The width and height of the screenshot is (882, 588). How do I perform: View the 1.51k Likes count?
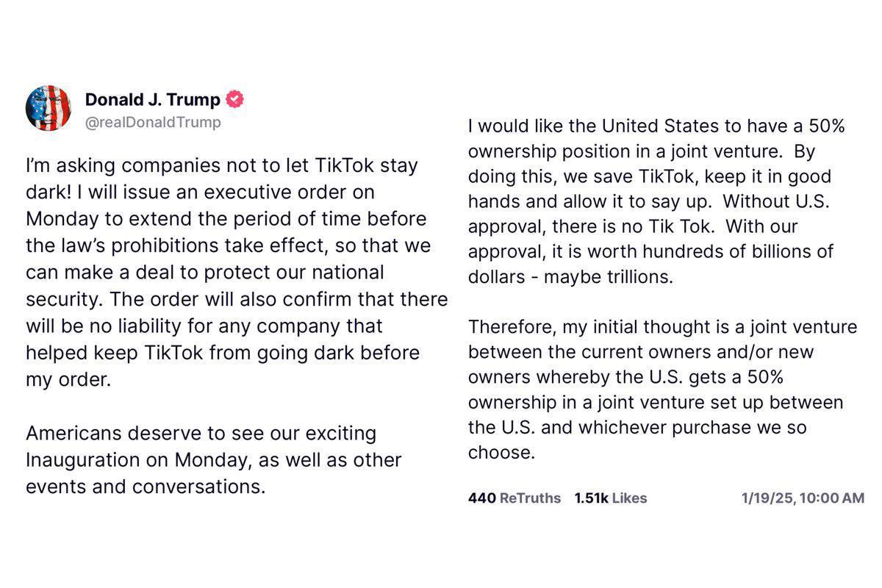(611, 498)
